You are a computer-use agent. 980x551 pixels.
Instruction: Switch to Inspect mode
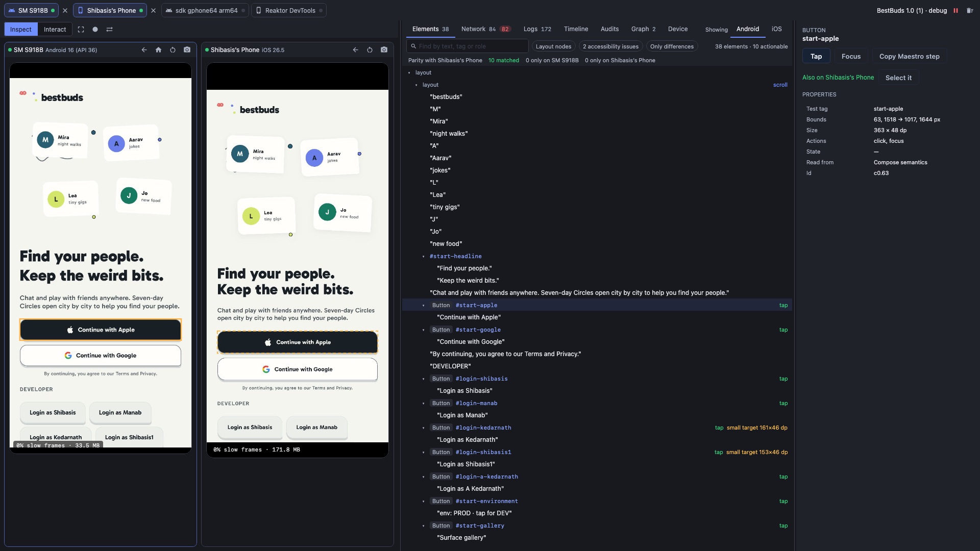[21, 30]
